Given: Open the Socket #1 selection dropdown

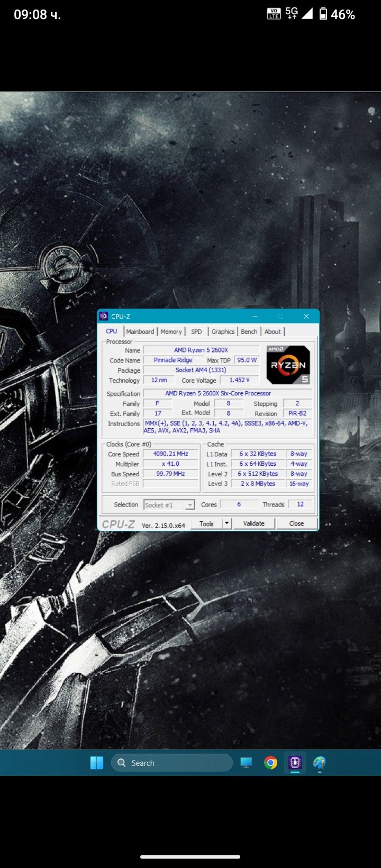Looking at the screenshot, I should (169, 505).
